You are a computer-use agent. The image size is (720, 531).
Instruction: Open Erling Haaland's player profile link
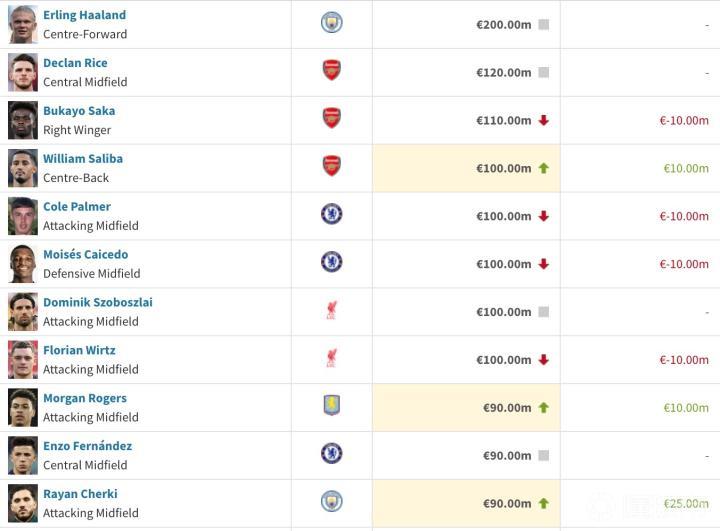84,15
